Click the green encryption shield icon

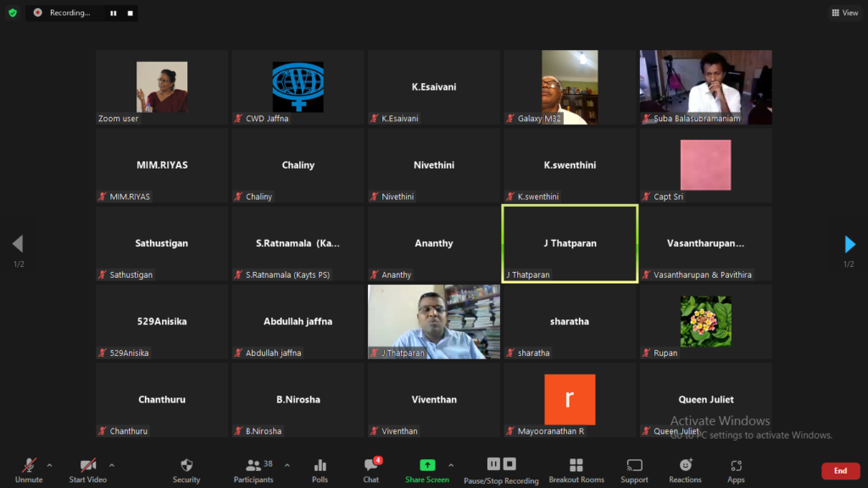[13, 13]
